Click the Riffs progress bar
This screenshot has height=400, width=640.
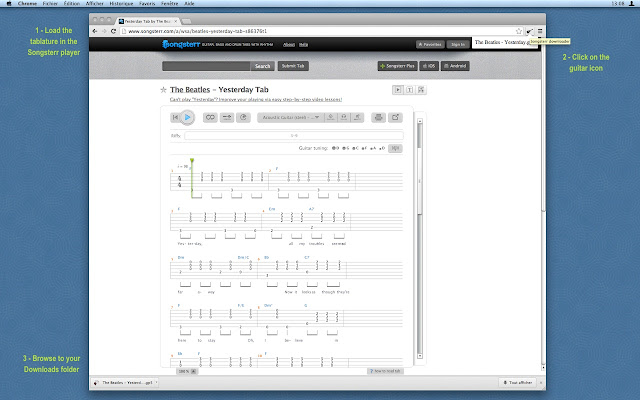coord(294,136)
